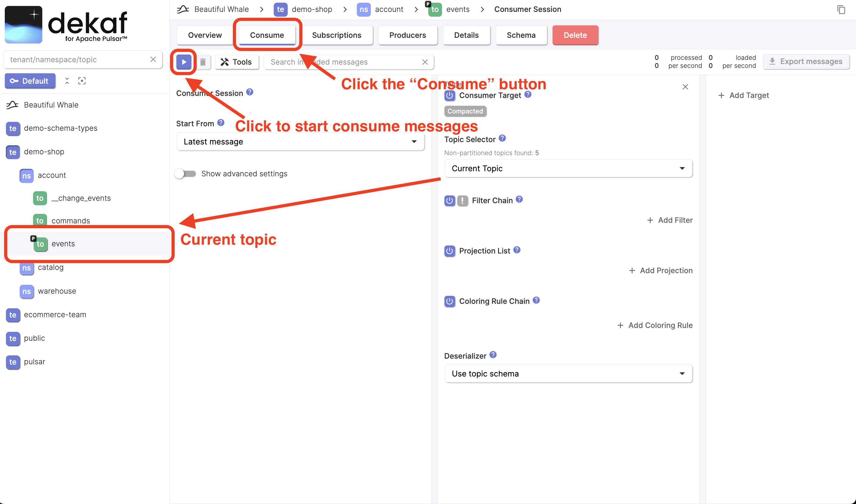856x504 pixels.
Task: Open demo-schema-types tenant in sidebar
Action: (x=60, y=128)
